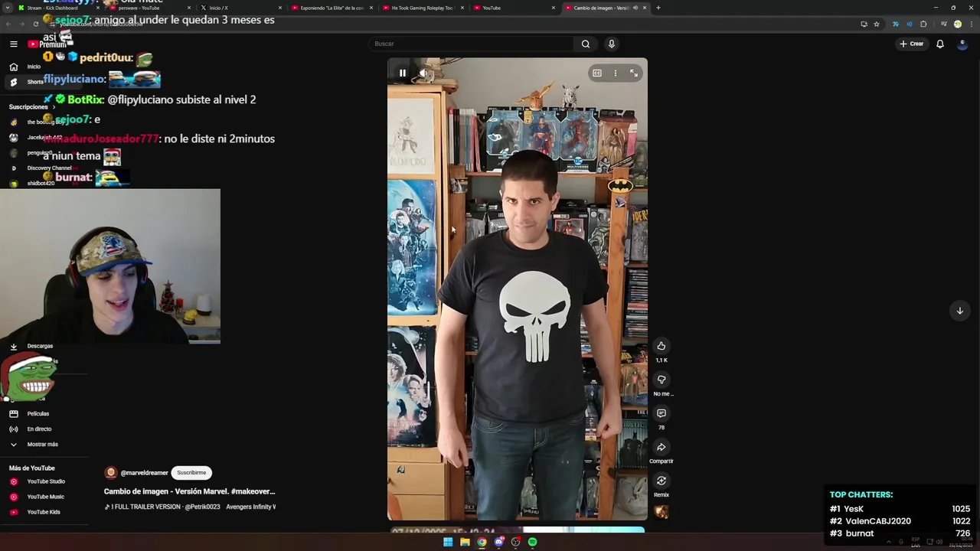
Task: Open a new browser tab
Action: 658,8
